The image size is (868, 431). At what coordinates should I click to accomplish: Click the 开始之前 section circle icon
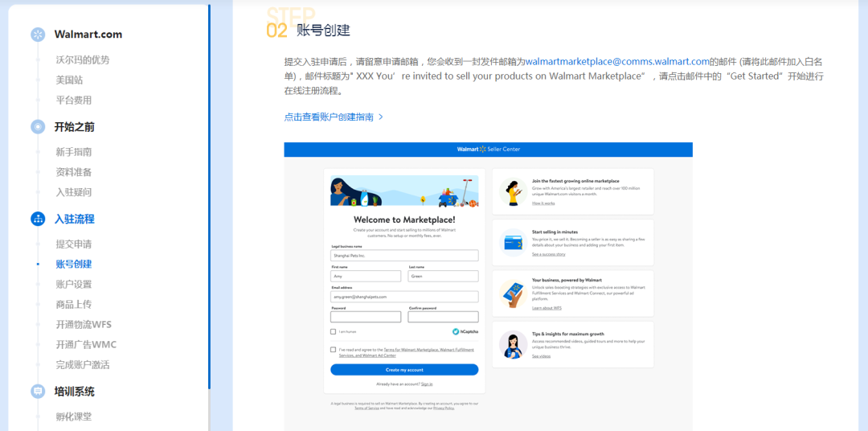(x=38, y=127)
